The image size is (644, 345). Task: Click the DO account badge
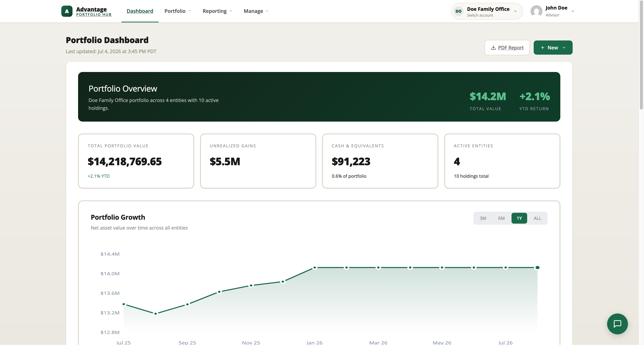coord(458,11)
